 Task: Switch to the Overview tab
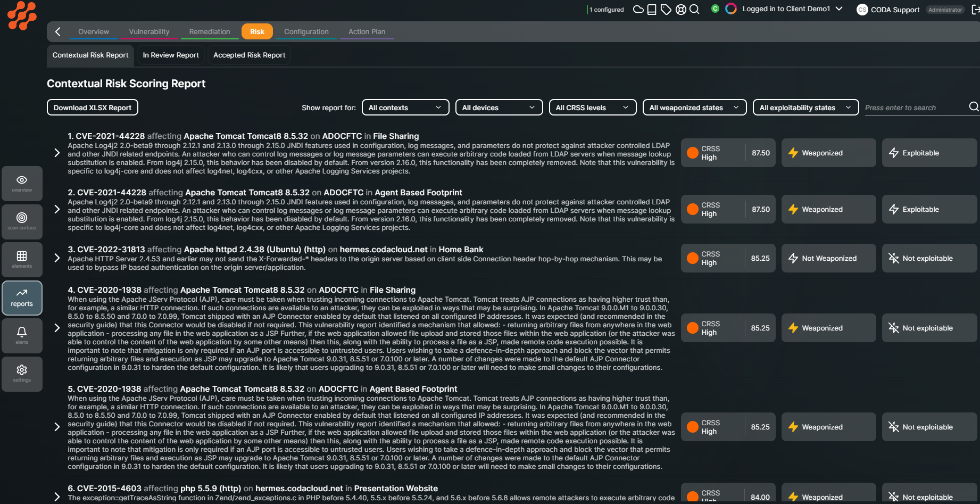click(94, 32)
